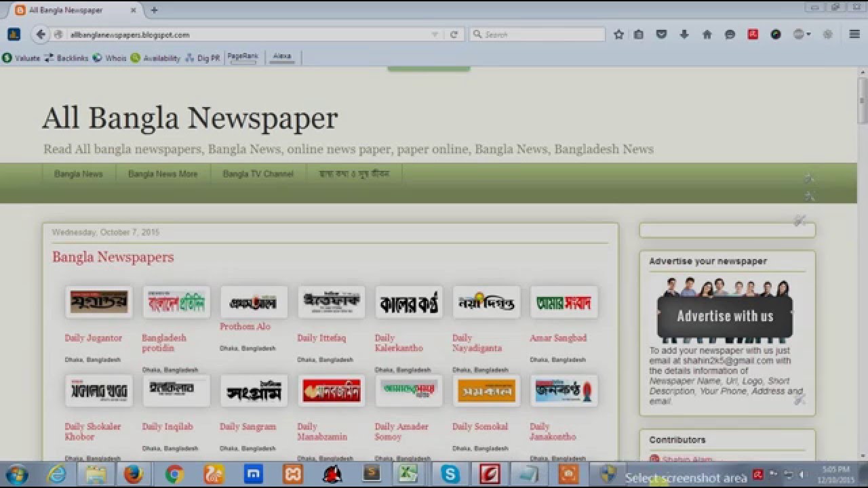Screen dimensions: 868x488
Task: Open the Downloads arrow icon
Action: (x=684, y=35)
